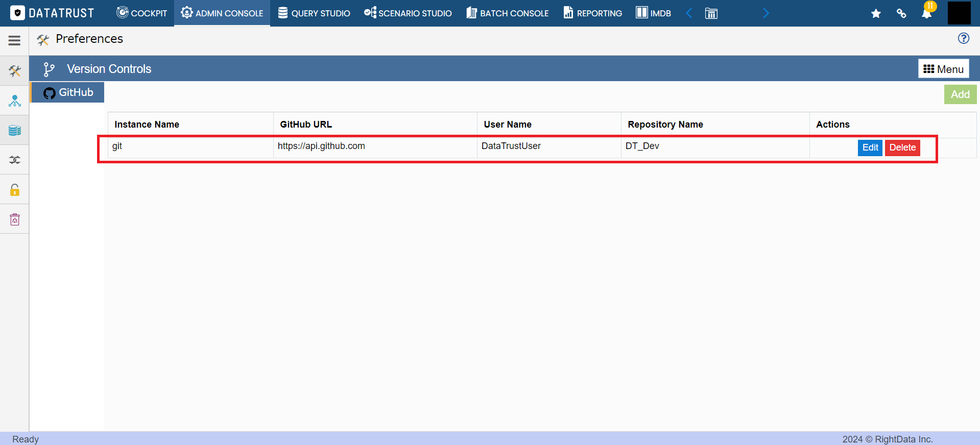Delete the git instance entry
The height and width of the screenshot is (445, 980).
902,147
